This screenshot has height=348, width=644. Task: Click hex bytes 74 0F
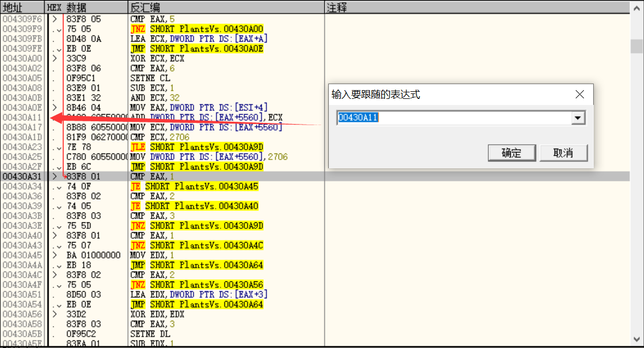coord(79,186)
